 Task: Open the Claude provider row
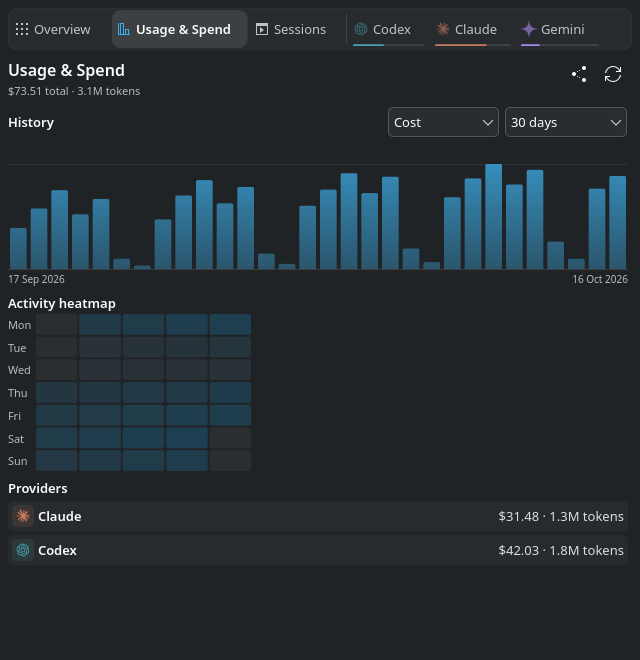tap(318, 516)
